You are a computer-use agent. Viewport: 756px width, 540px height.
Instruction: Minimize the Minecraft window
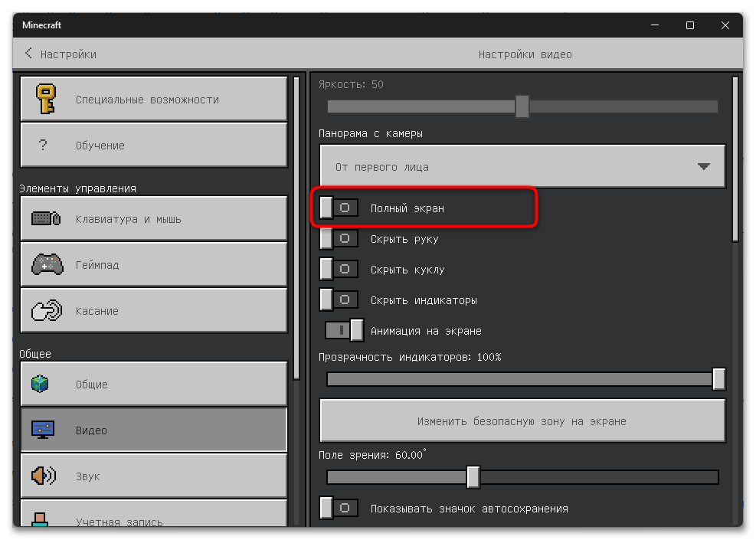pos(655,25)
